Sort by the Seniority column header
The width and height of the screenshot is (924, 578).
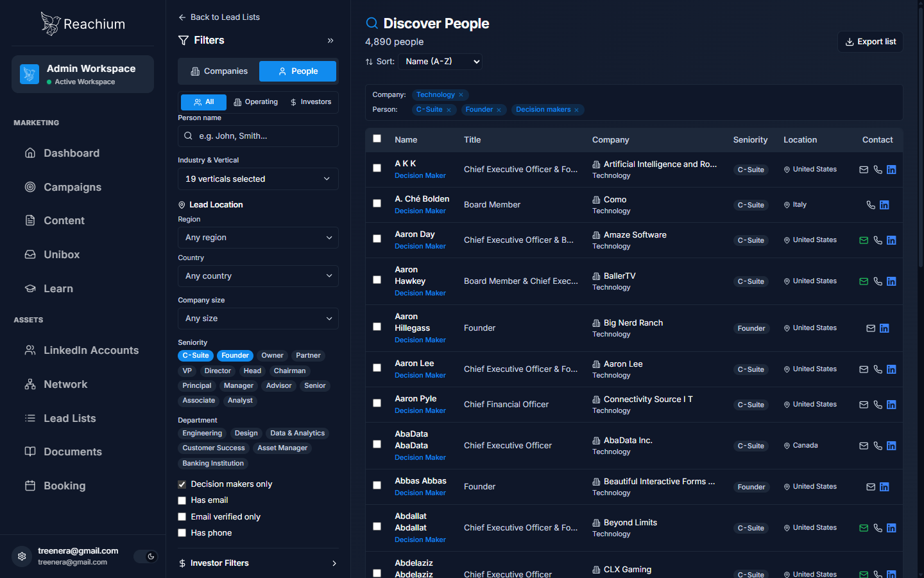click(x=750, y=139)
